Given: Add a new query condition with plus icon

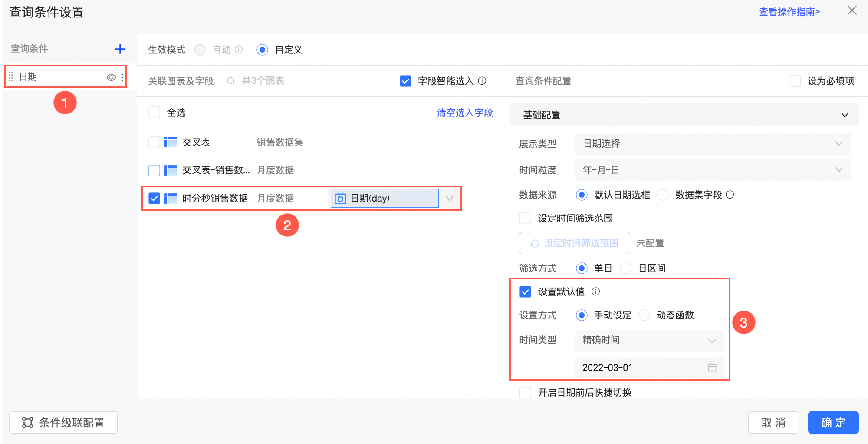Looking at the screenshot, I should 120,49.
